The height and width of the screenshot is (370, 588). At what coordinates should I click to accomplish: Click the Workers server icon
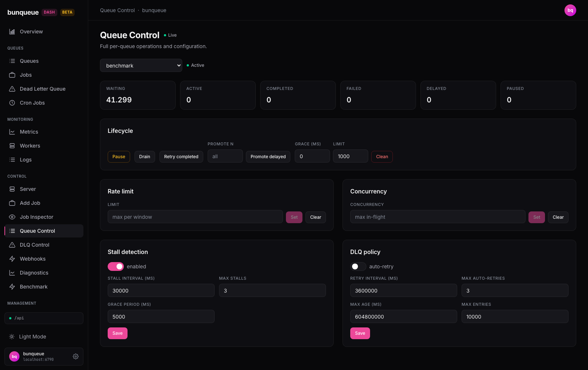[x=12, y=146]
